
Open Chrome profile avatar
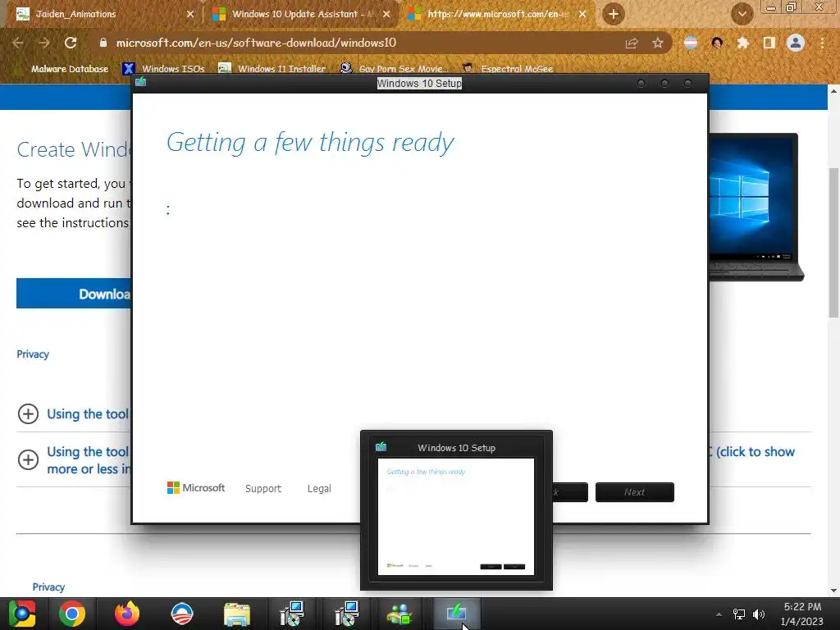click(x=796, y=43)
